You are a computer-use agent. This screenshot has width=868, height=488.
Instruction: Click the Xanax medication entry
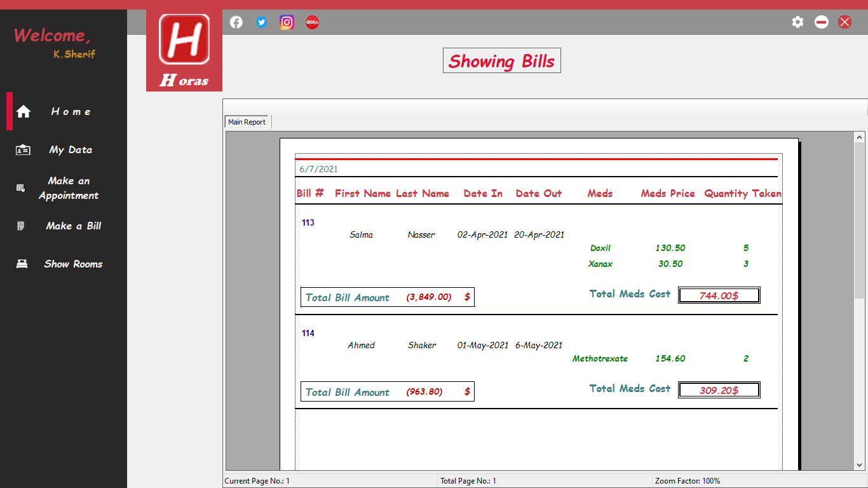coord(600,264)
